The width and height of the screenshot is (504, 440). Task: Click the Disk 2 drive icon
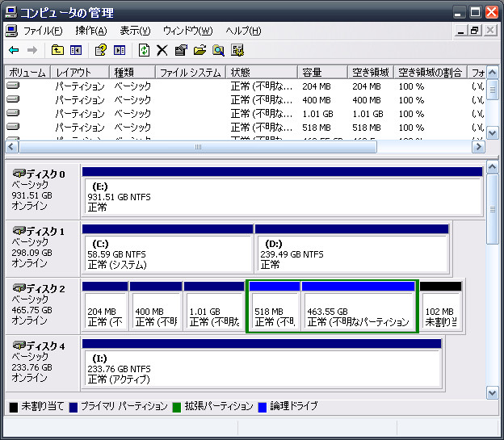(x=19, y=288)
